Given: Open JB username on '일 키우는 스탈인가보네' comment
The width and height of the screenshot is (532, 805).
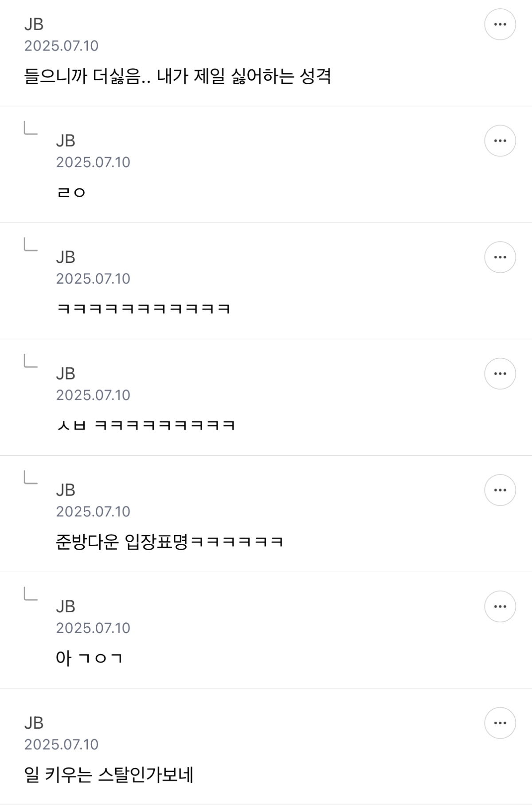Looking at the screenshot, I should (x=34, y=723).
